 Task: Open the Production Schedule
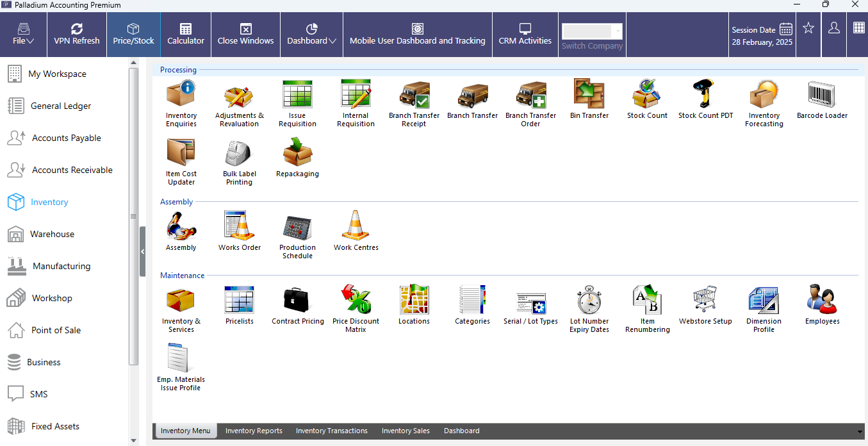point(298,235)
